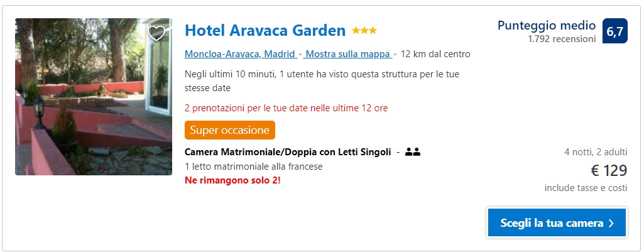Open the Moncloa-Aravaca, Madrid location link
Image resolution: width=644 pixels, height=252 pixels.
click(240, 54)
